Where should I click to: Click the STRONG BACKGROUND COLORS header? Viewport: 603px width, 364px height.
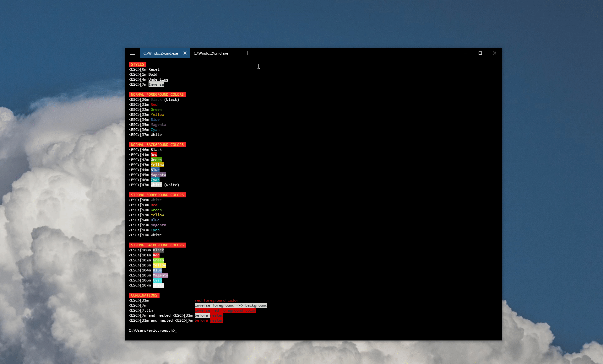pos(157,245)
